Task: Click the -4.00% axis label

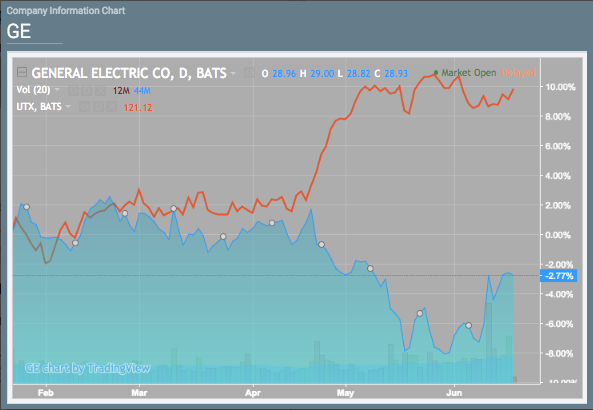Action: pyautogui.click(x=559, y=294)
